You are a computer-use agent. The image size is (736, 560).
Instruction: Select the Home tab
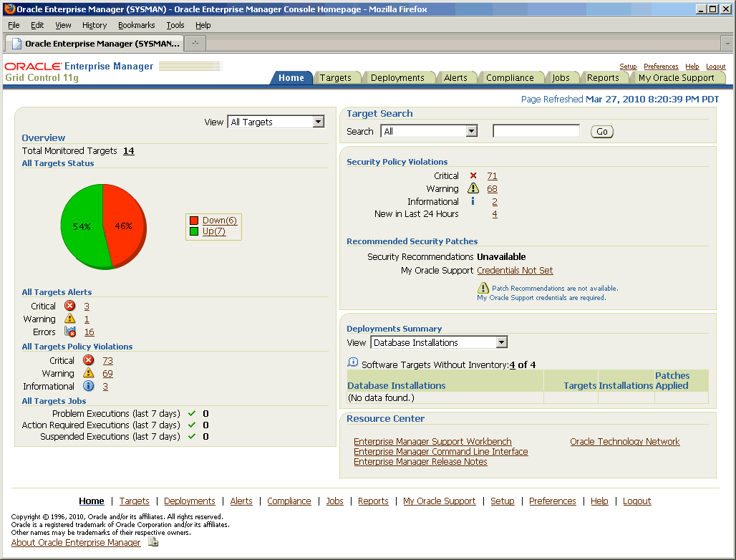[x=291, y=78]
